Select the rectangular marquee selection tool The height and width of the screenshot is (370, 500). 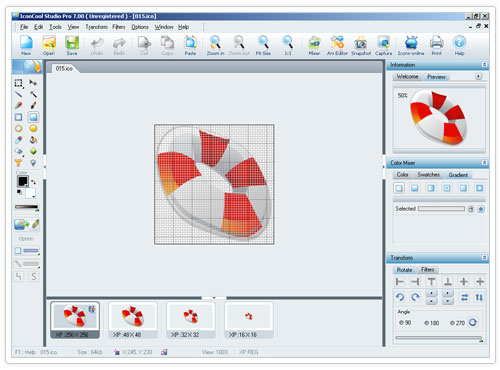(19, 83)
